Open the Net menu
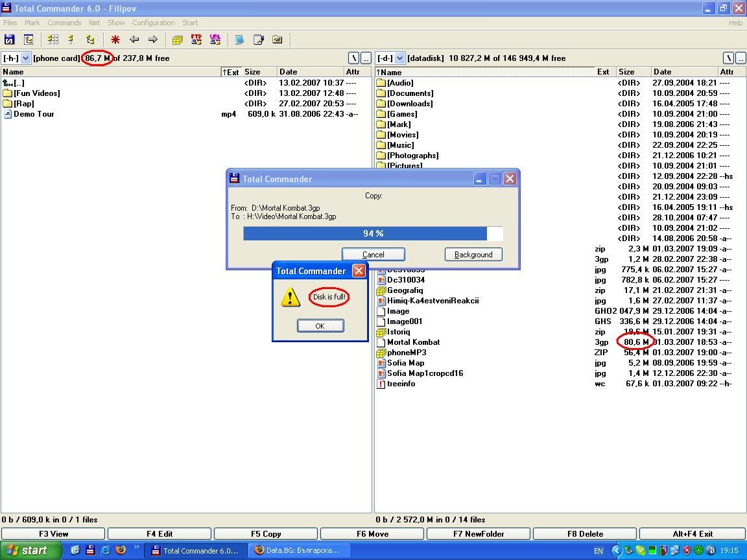 point(94,23)
